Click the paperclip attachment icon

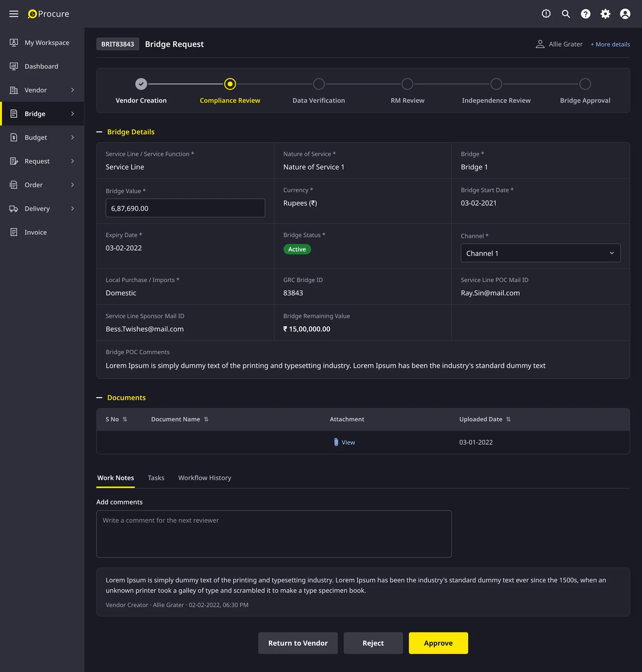point(336,442)
